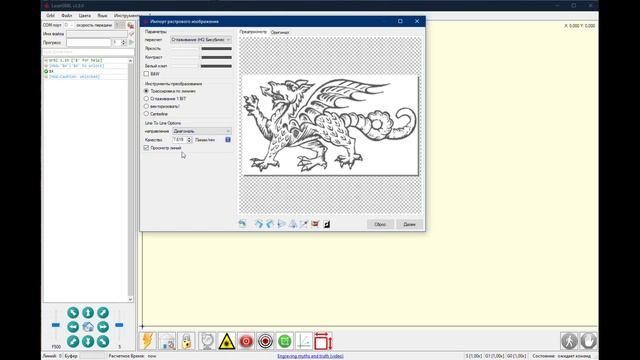Select the Centerline radio option
Screen dimensions: 640x360
(x=146, y=114)
